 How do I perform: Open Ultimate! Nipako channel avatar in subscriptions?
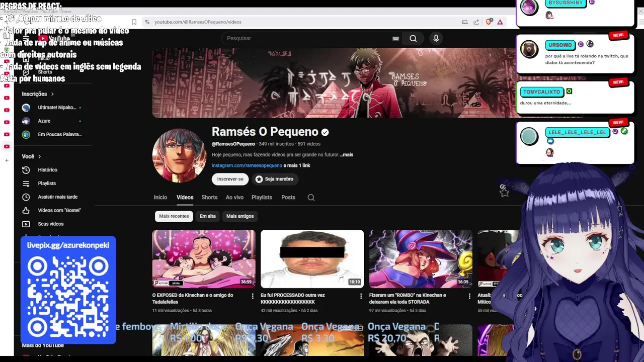(x=26, y=108)
